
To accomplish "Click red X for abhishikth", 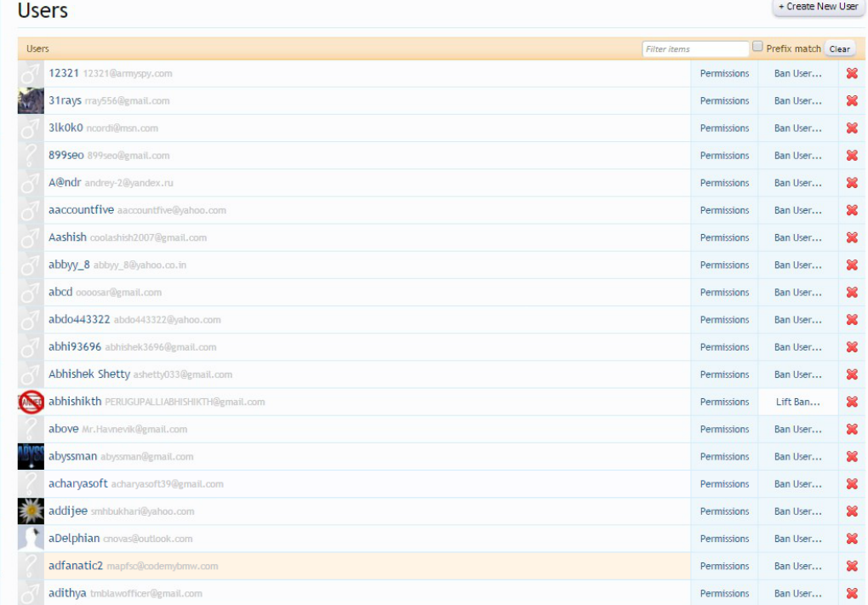I will (x=852, y=402).
